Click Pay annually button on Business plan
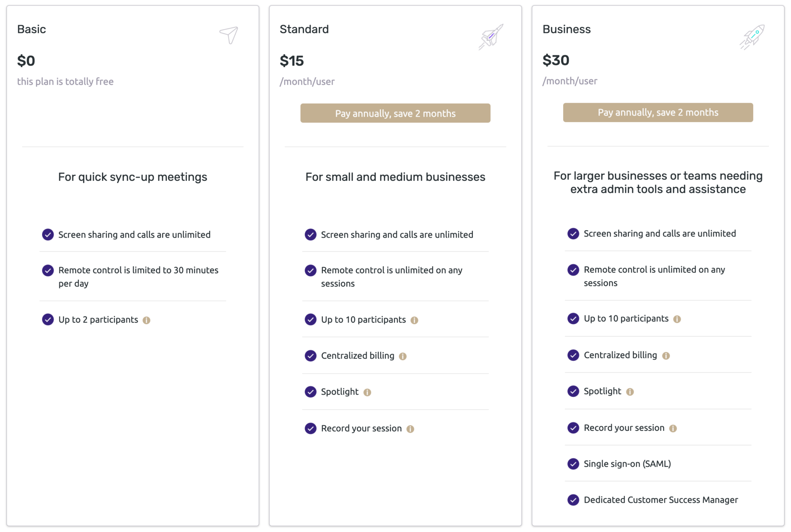 pos(658,112)
